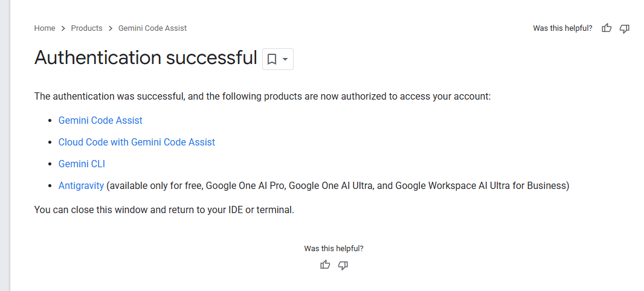Click the top-right 'Was this helpful?' label

tap(562, 28)
